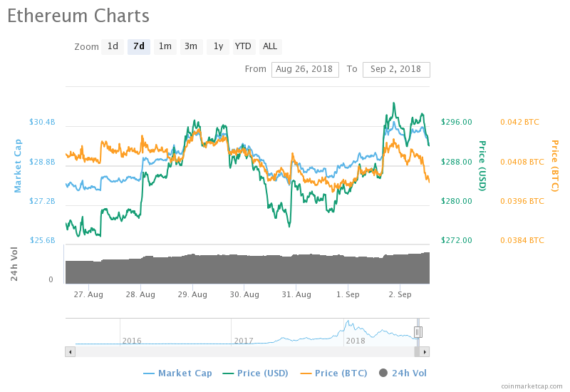Select the 1m zoom range
The width and height of the screenshot is (570, 392).
point(165,46)
